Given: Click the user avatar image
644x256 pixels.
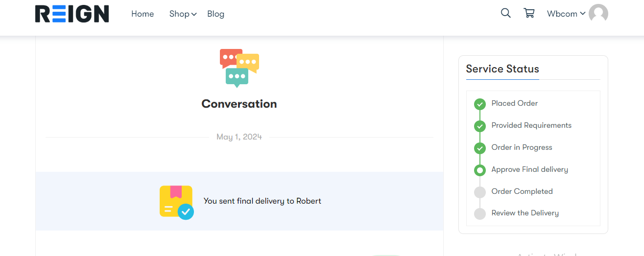Looking at the screenshot, I should pyautogui.click(x=598, y=14).
